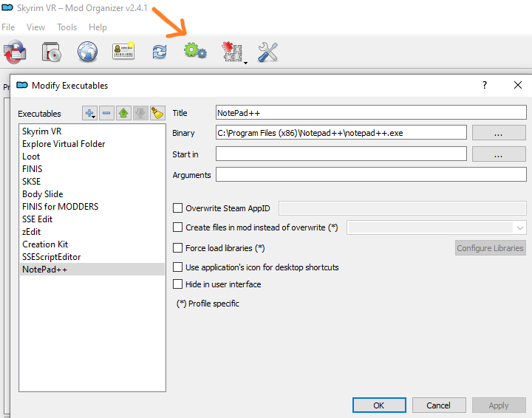Open the green gears Executables icon
Screen dimensions: 532x418
click(x=195, y=51)
